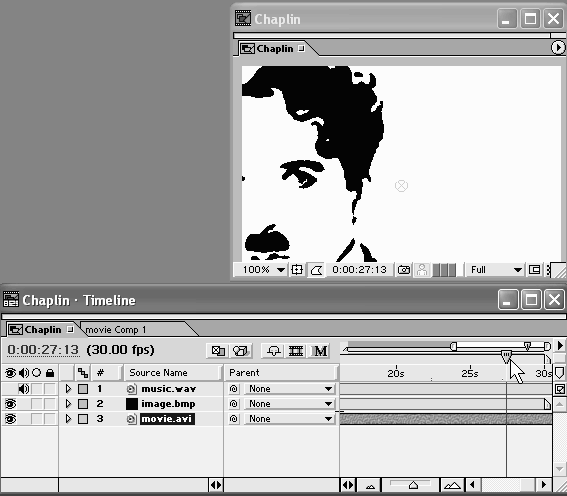The width and height of the screenshot is (567, 496).
Task: Open the magnification 100% dropdown
Action: 260,270
